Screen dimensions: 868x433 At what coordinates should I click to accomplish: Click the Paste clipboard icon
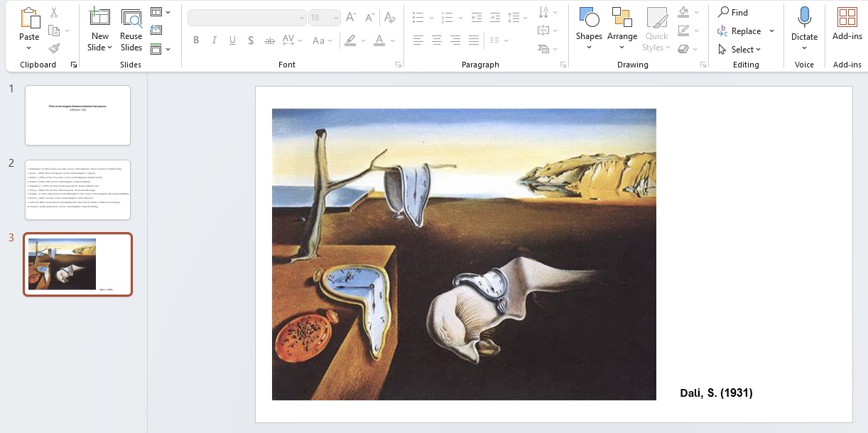point(29,18)
